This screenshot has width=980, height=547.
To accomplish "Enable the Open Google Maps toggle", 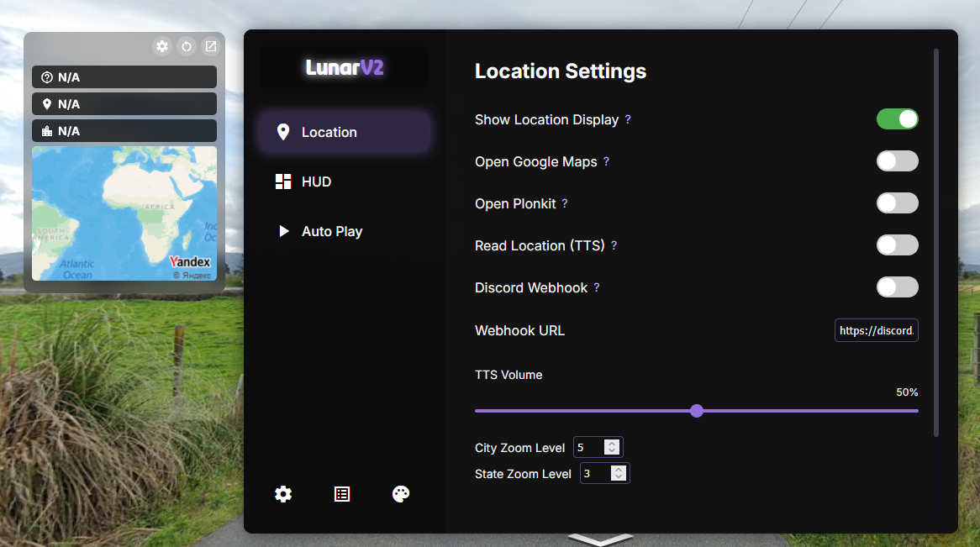I will click(x=897, y=160).
